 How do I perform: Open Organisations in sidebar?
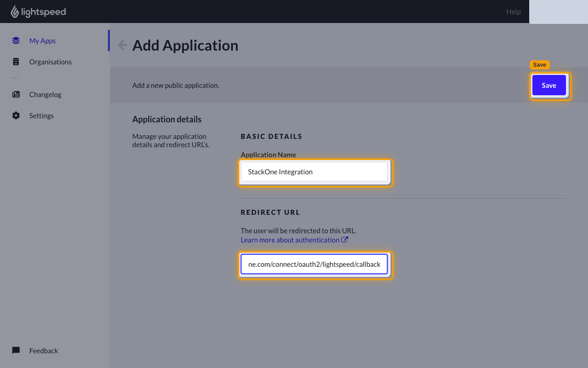pyautogui.click(x=51, y=62)
